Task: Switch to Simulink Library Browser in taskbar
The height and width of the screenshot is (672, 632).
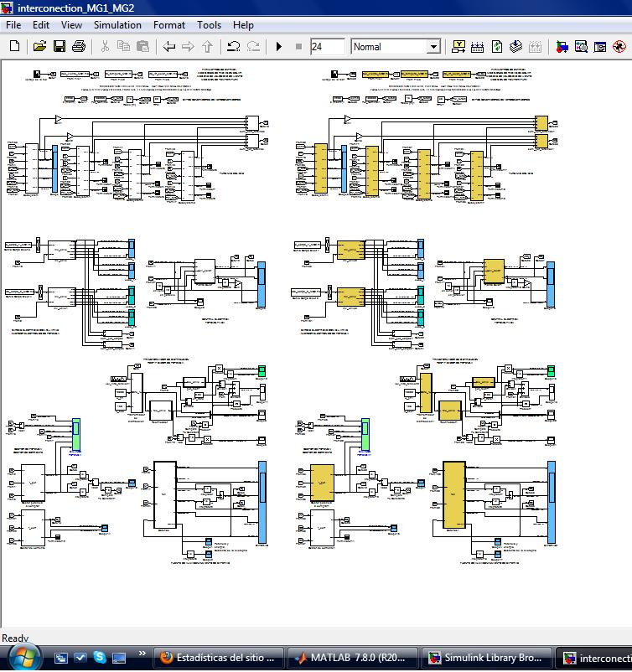Action: 486,658
